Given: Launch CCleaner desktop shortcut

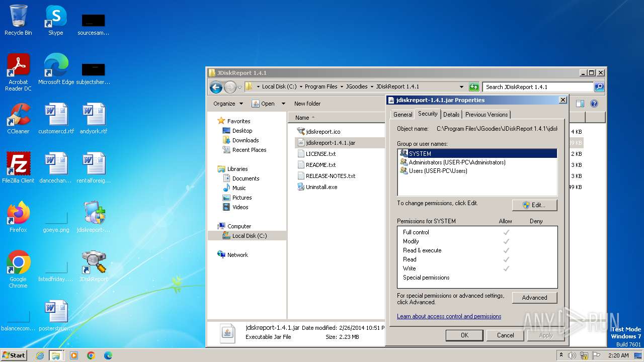Looking at the screenshot, I should [x=18, y=118].
